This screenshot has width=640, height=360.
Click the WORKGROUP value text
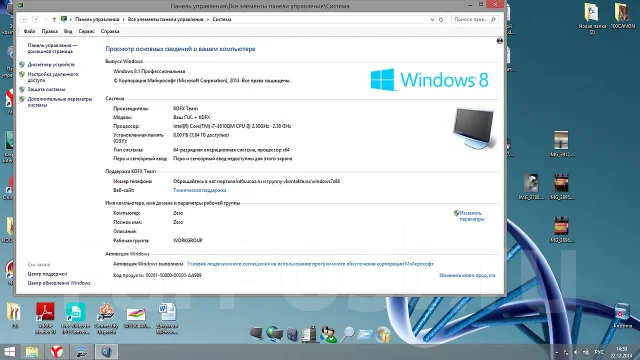pos(188,240)
